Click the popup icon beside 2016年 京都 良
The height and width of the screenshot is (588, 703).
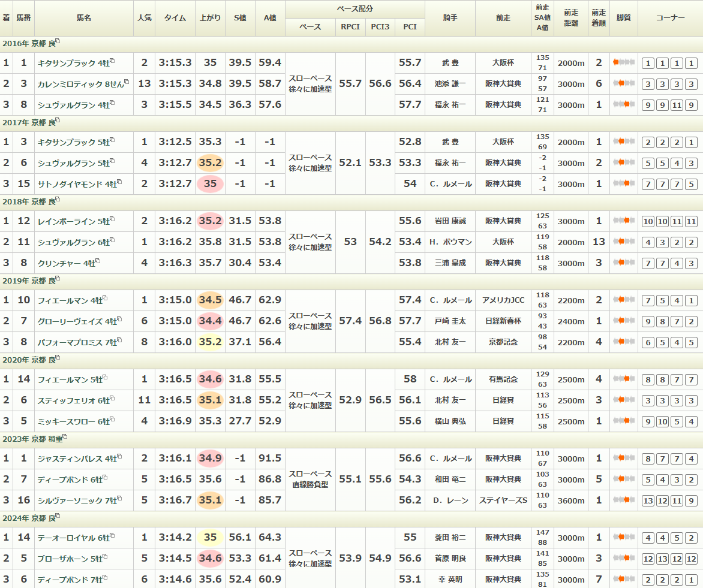click(x=58, y=42)
